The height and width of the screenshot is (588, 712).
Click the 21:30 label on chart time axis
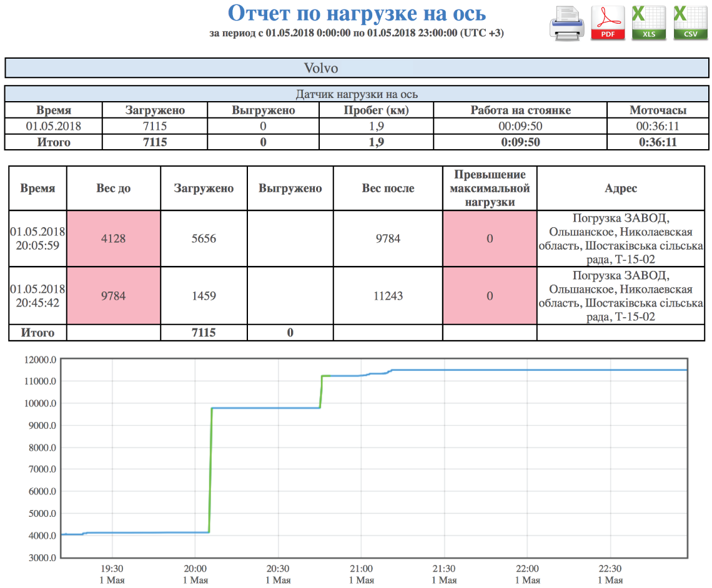[444, 569]
